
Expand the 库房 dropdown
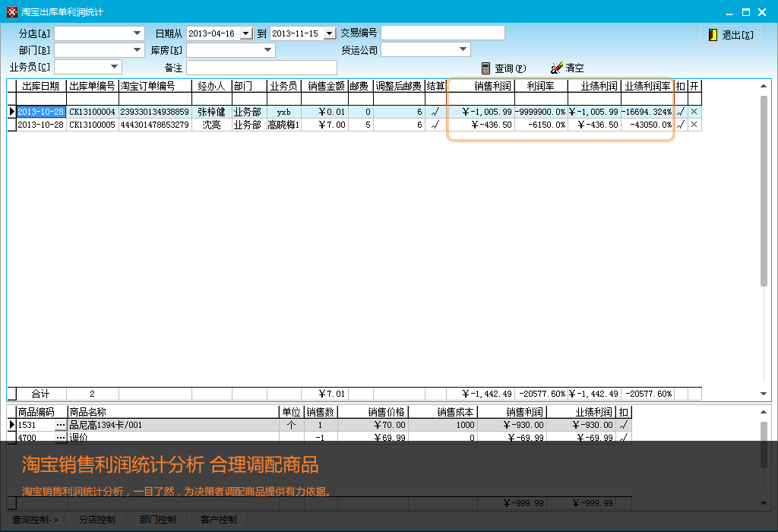pos(268,49)
